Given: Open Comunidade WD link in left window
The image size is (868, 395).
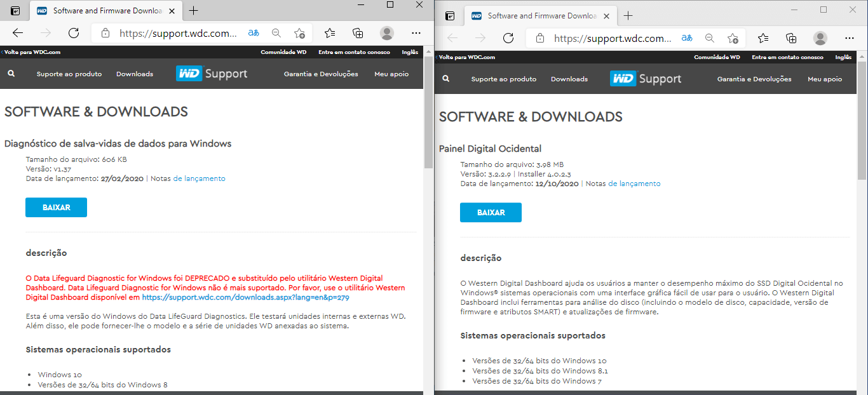Looking at the screenshot, I should coord(283,52).
